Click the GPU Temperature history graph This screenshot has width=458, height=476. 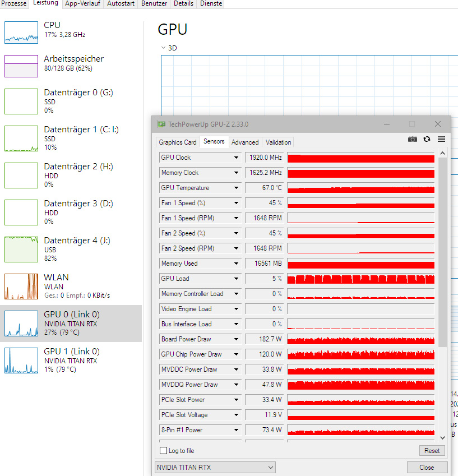(x=361, y=188)
